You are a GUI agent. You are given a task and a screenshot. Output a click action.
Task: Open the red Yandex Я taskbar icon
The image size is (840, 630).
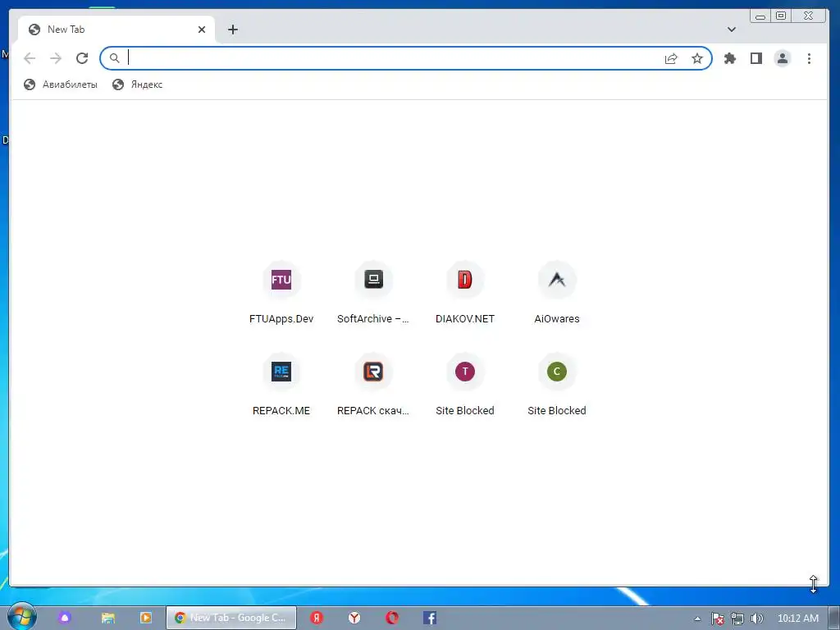317,618
